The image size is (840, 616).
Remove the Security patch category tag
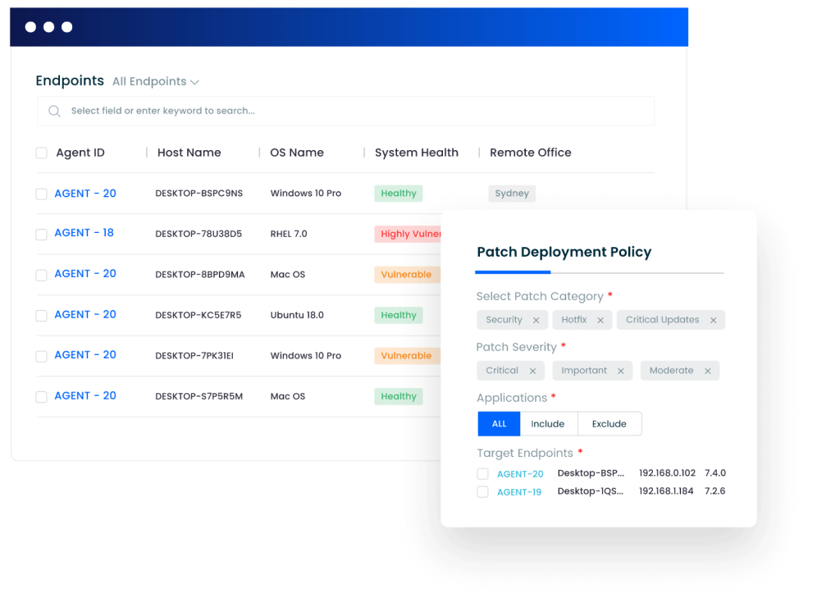click(536, 321)
